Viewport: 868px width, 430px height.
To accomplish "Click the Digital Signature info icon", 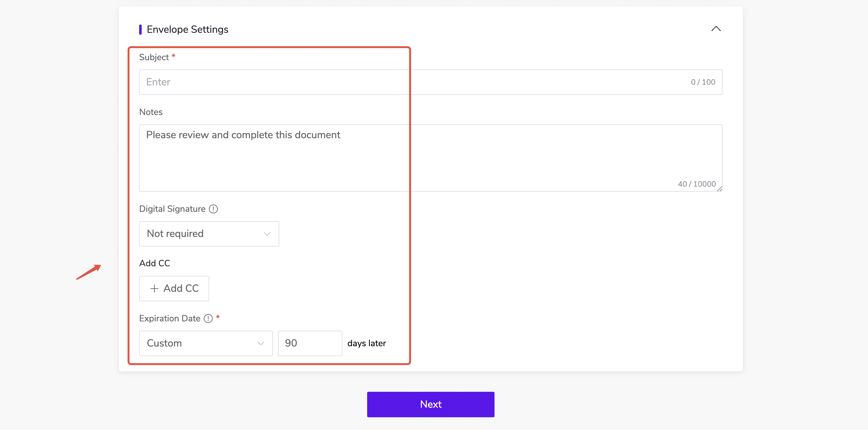I will [213, 209].
